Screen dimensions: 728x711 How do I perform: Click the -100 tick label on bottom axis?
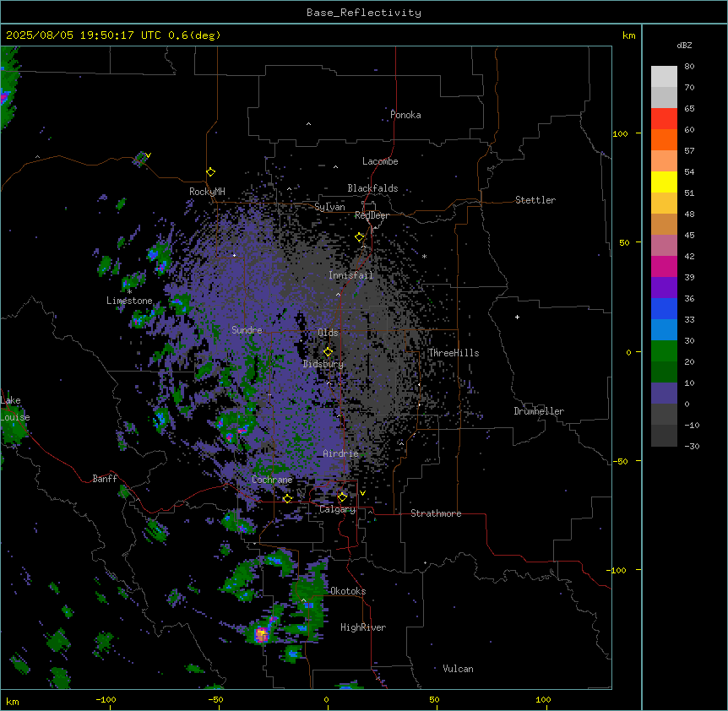tap(106, 699)
